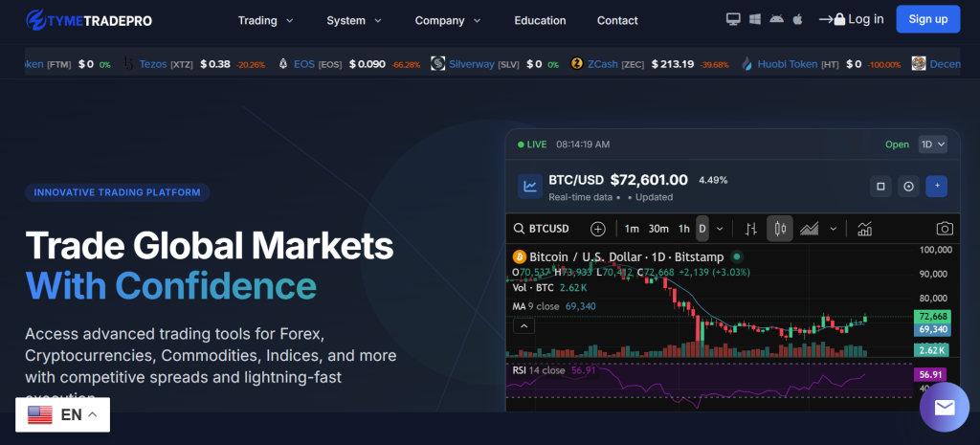Click the EOS coin icon in ticker
This screenshot has height=445, width=980.
(282, 64)
